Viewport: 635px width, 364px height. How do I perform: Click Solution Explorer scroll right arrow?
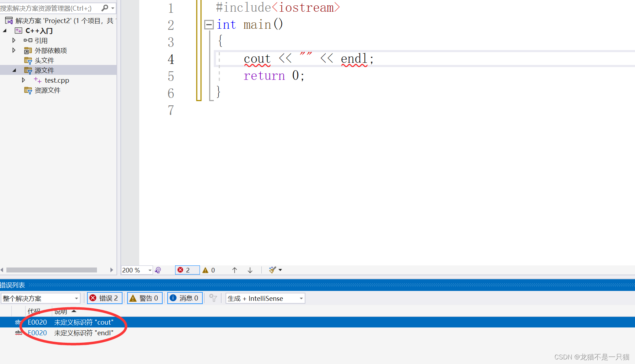[112, 270]
